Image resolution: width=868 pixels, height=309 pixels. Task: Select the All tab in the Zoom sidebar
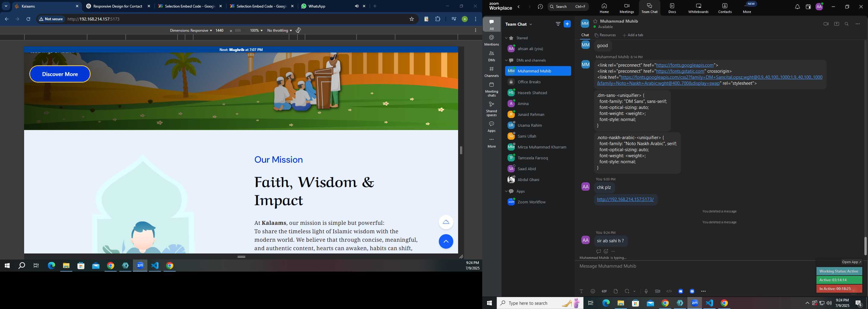pos(492,24)
